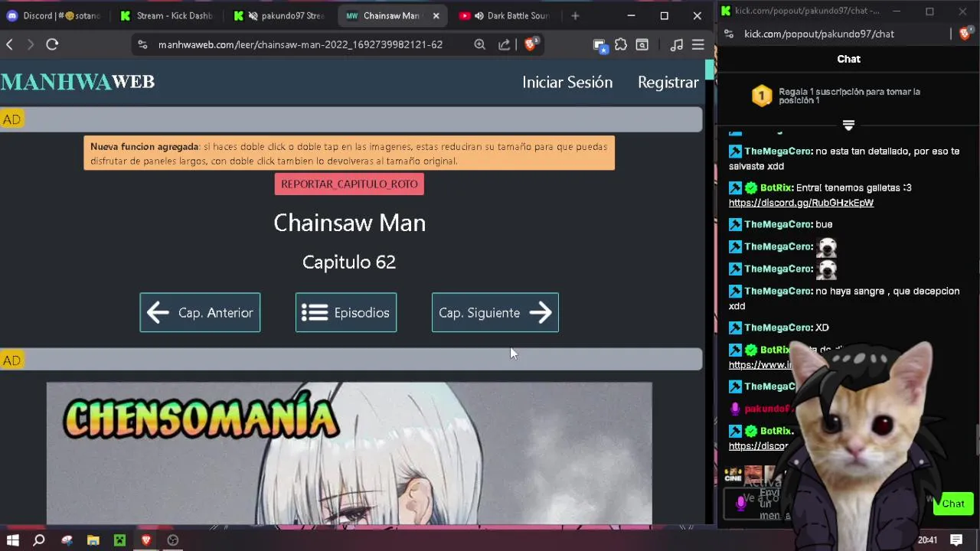Open Iniciar Sesión
The height and width of the screenshot is (551, 980).
567,82
